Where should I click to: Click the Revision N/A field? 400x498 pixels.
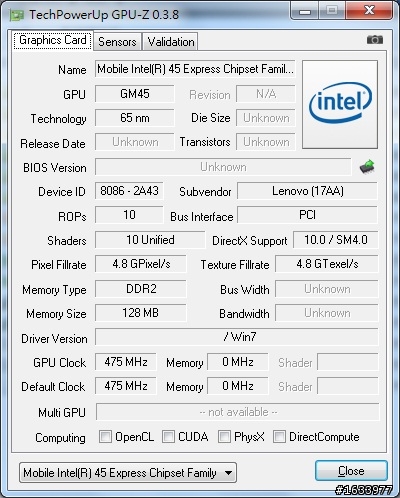266,94
